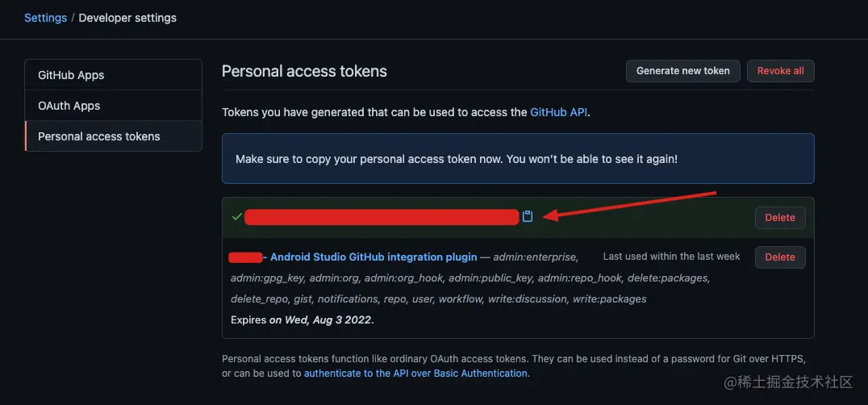
Task: Go back to Settings via the breadcrumb
Action: tap(45, 18)
